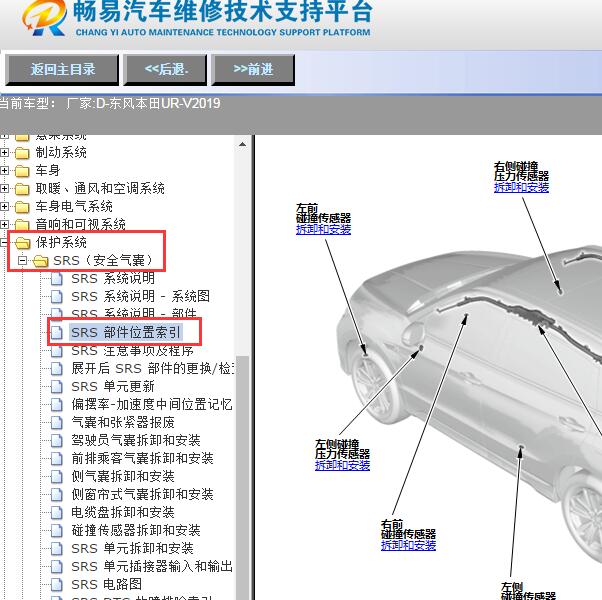Expand the 车身电气系统 node
602x600 pixels.
point(4,207)
